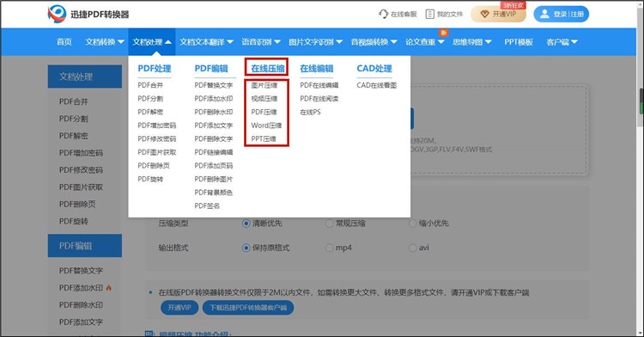The image size is (644, 337).
Task: Choose PDF签名 in the menu
Action: 207,206
